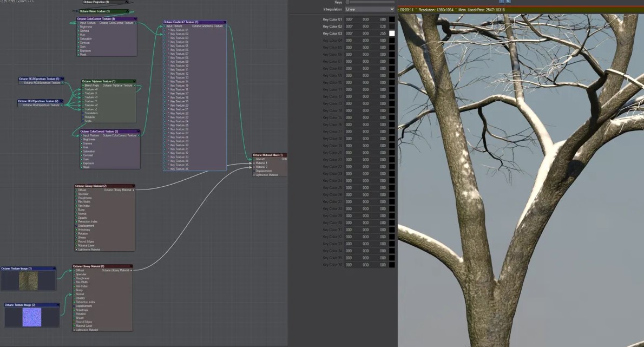The height and width of the screenshot is (347, 644).
Task: Click Input Texture socket on Gradient2 node
Action: 165,26
